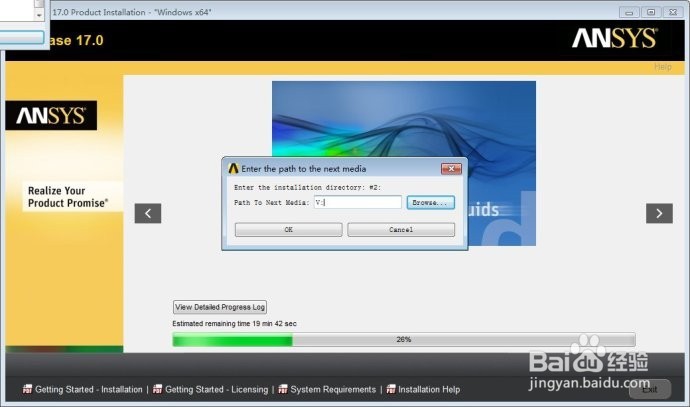
Task: Click the 'Realize Your Product Promise' text
Action: pyautogui.click(x=68, y=197)
